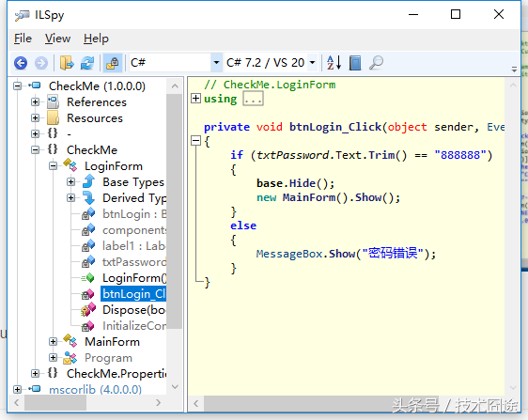Go forward using the greyed arrow button
The image size is (528, 420).
(41, 63)
